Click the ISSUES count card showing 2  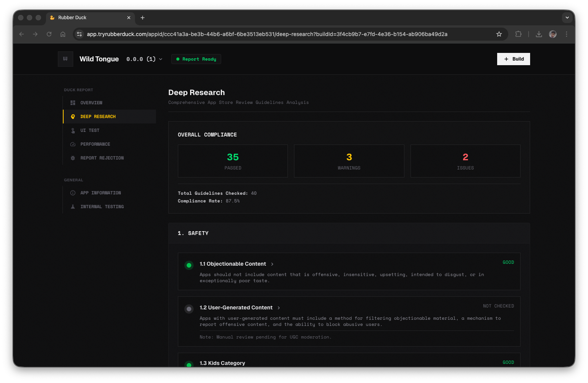pyautogui.click(x=465, y=161)
